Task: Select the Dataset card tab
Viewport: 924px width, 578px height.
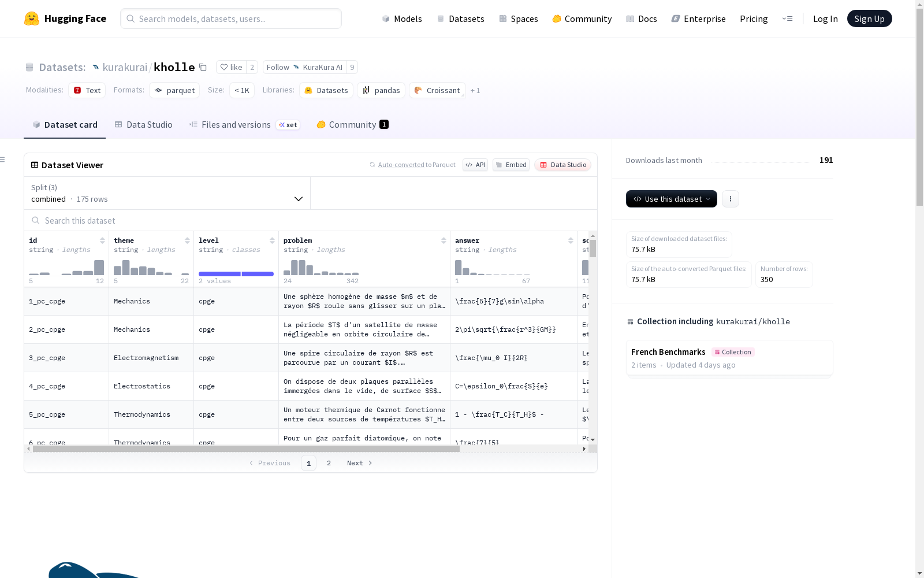Action: click(x=65, y=124)
